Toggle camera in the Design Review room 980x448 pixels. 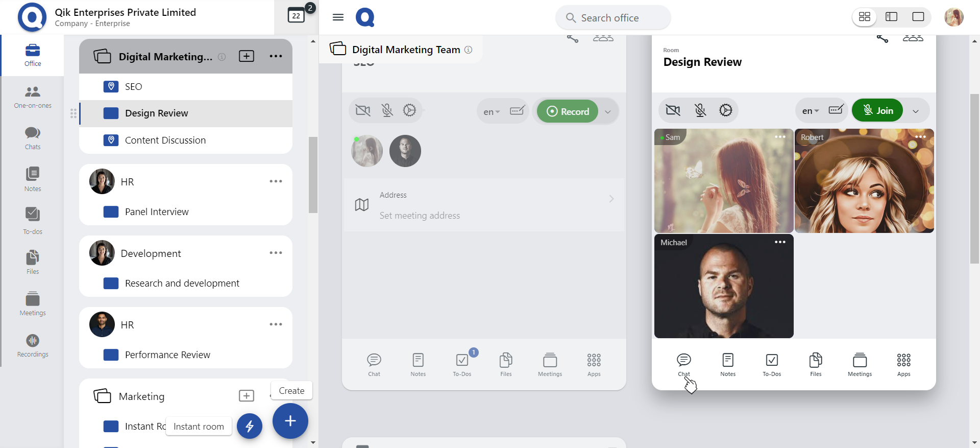tap(673, 110)
